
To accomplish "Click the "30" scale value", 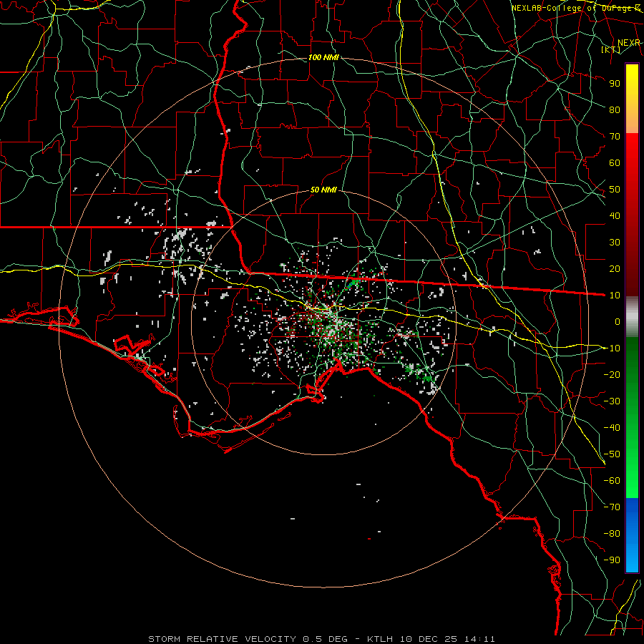I will click(615, 243).
